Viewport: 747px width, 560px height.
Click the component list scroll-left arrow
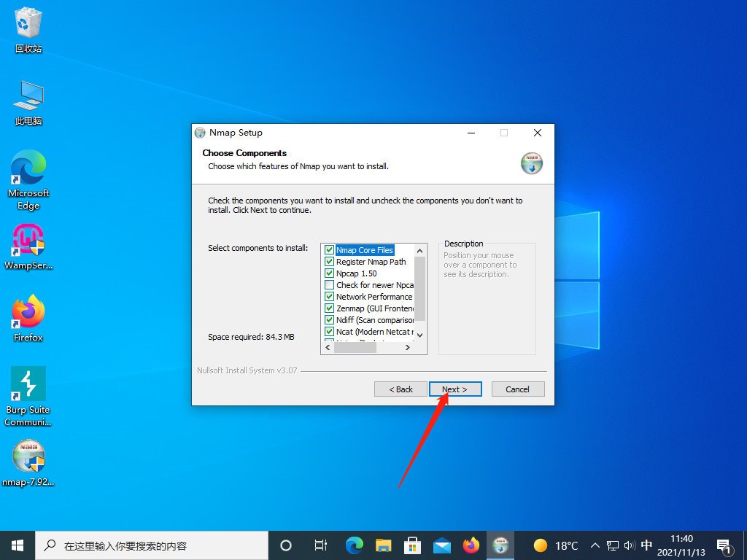(328, 348)
